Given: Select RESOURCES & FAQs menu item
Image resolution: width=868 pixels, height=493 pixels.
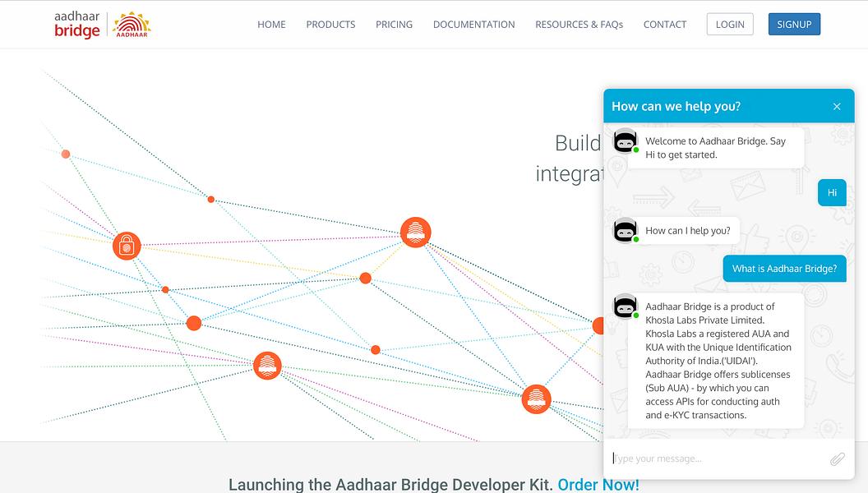Looking at the screenshot, I should [579, 25].
